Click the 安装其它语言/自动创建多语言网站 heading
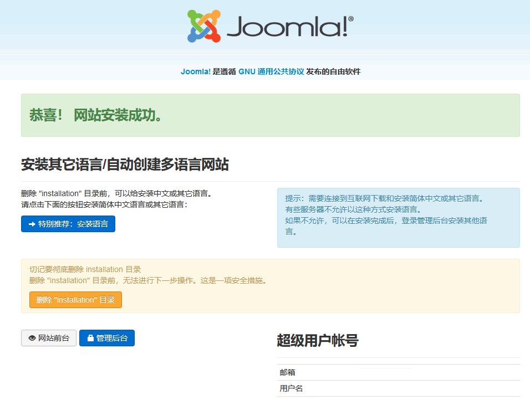530x420 pixels. [x=125, y=165]
